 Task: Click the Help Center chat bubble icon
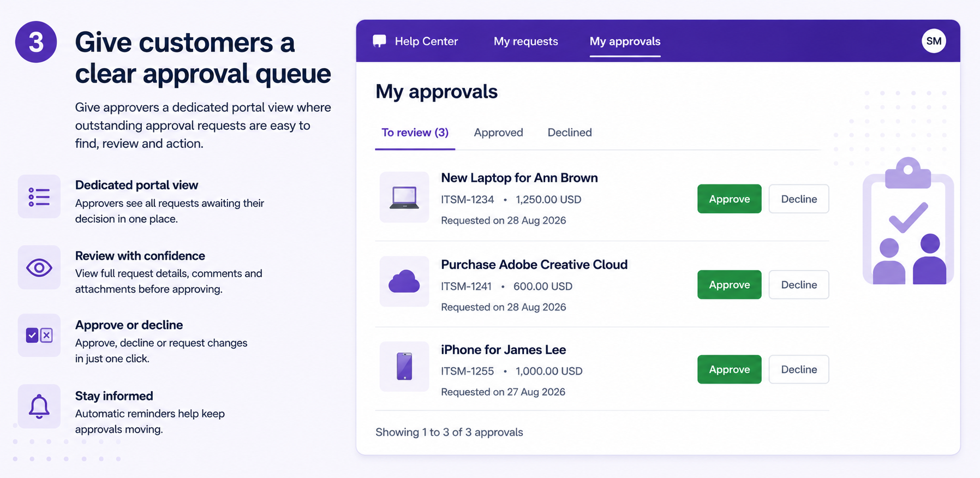(379, 41)
